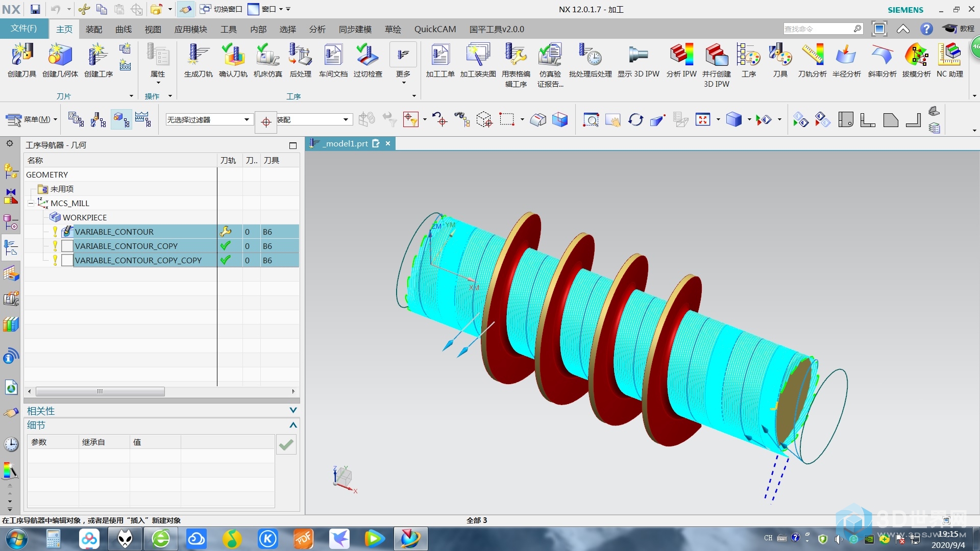Click 显示 3D IPW icon
Image resolution: width=980 pixels, height=551 pixels.
point(638,55)
